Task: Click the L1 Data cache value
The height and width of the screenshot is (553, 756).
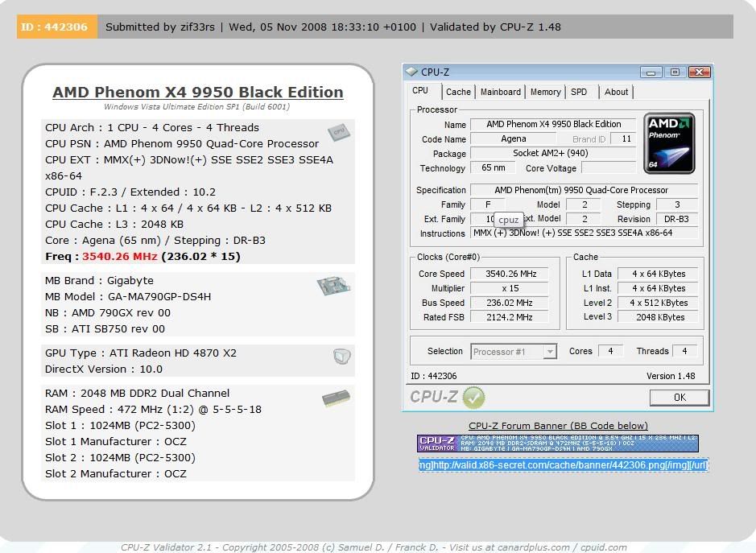Action: pos(658,274)
